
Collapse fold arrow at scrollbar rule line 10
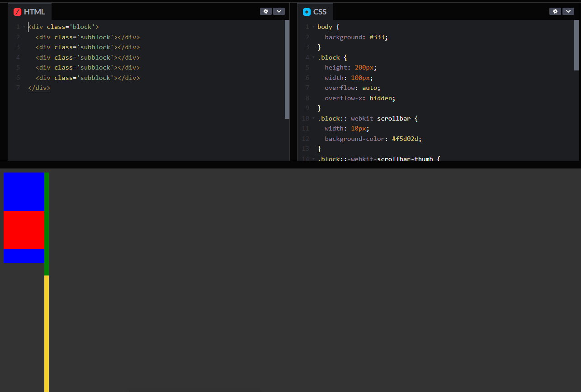point(313,118)
